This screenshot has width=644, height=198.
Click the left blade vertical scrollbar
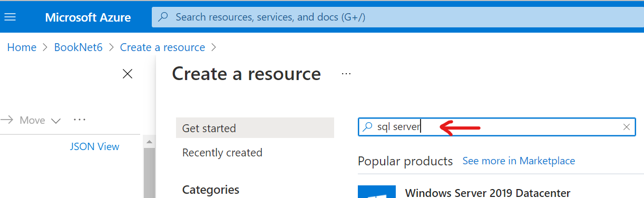coord(149,172)
